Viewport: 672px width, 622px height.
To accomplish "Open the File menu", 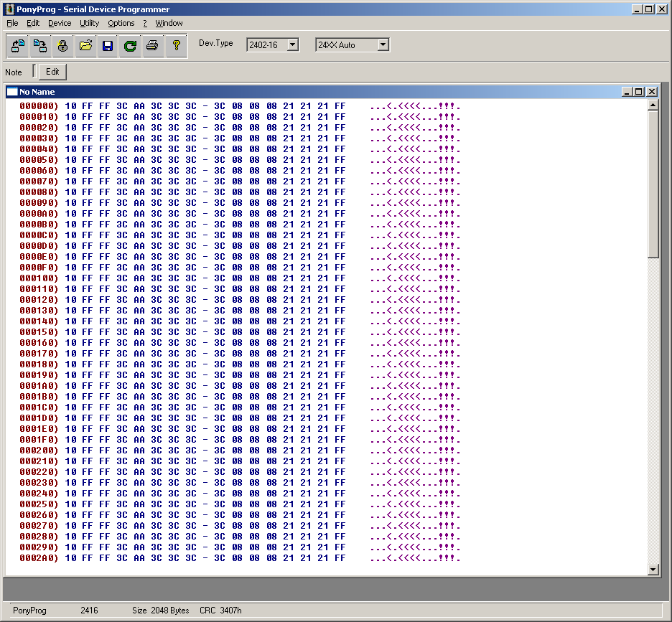I will coord(12,23).
